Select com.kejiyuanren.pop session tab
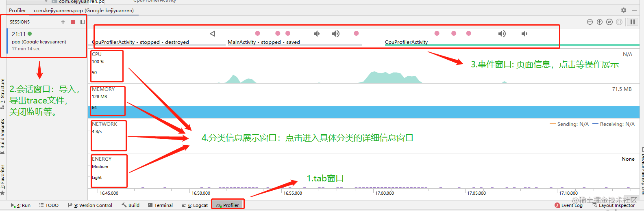This screenshot has width=644, height=211. click(x=84, y=11)
